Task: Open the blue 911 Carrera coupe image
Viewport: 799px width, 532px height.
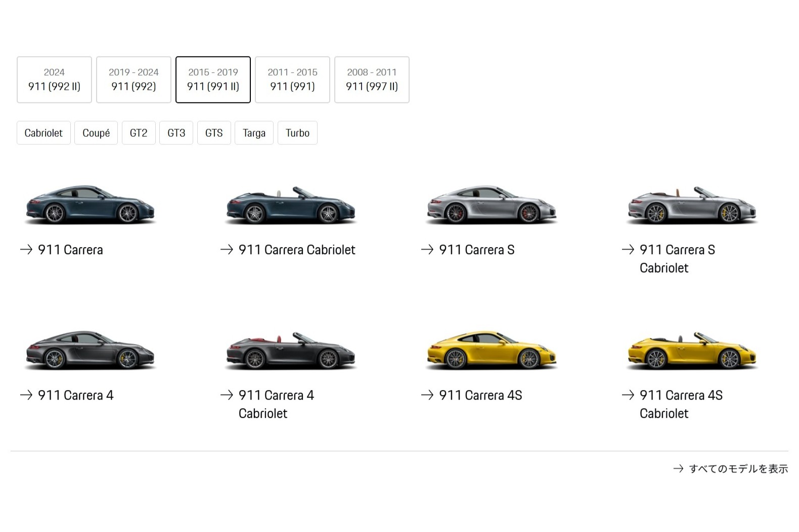Action: pyautogui.click(x=90, y=205)
